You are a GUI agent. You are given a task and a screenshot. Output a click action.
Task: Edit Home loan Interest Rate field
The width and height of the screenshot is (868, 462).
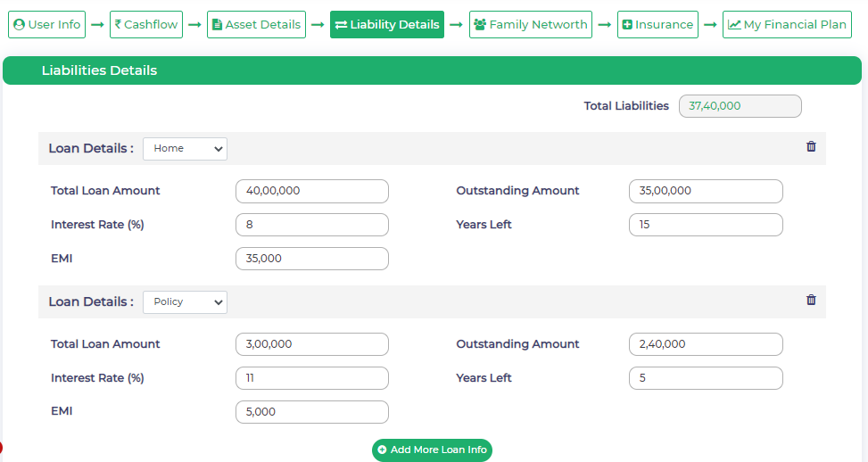(312, 225)
